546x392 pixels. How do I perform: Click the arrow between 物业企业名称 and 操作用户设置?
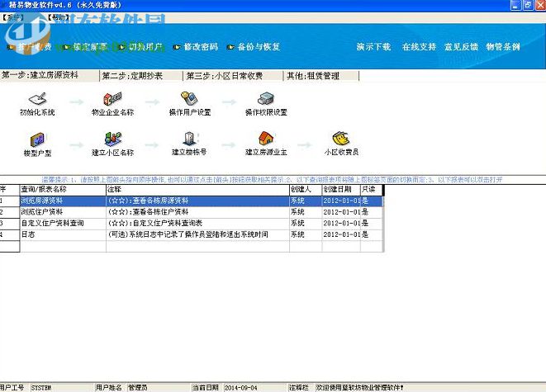coord(152,102)
